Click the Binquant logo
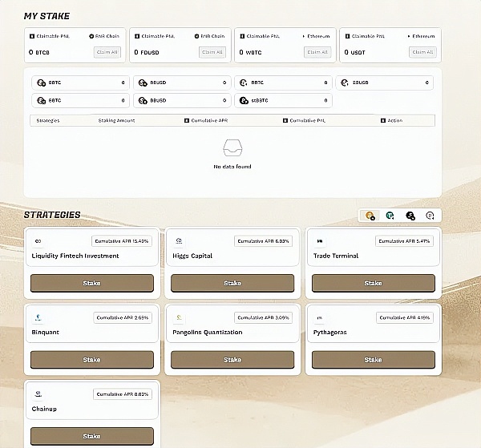 [x=38, y=317]
